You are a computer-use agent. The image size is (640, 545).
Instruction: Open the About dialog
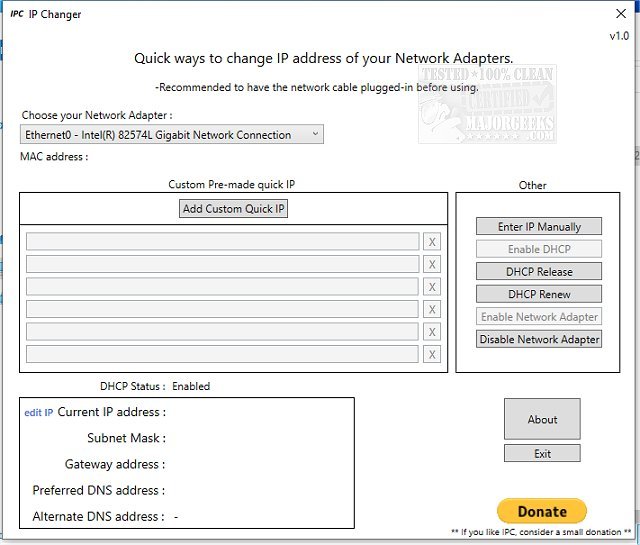(542, 419)
